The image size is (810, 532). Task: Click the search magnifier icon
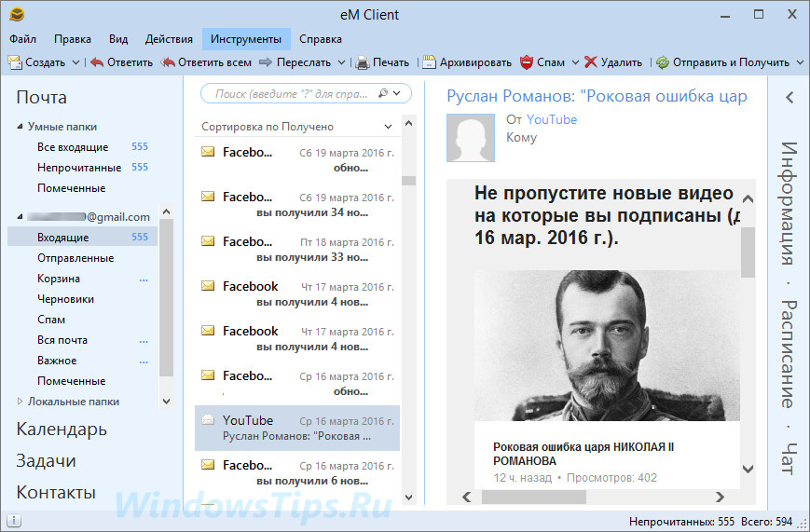click(383, 93)
